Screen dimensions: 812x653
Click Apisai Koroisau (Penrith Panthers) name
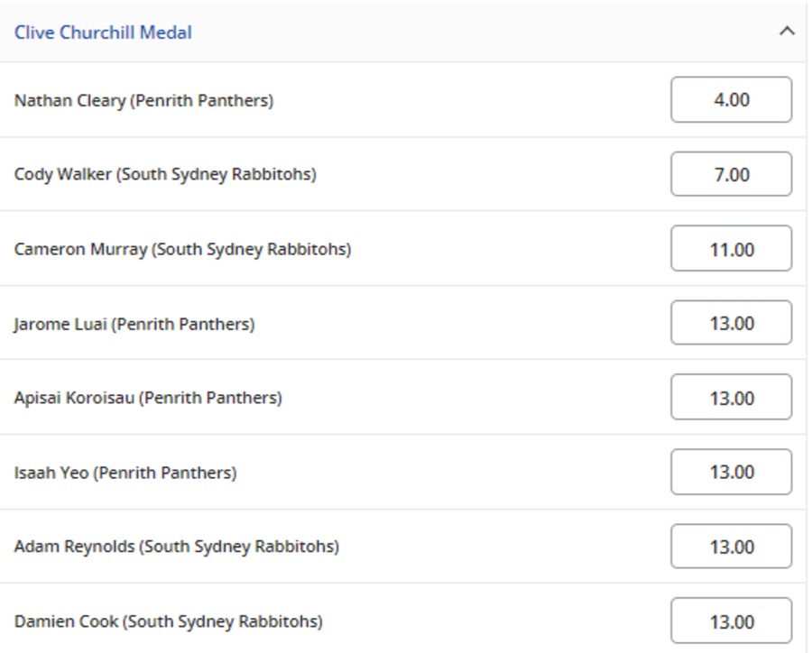(x=148, y=398)
